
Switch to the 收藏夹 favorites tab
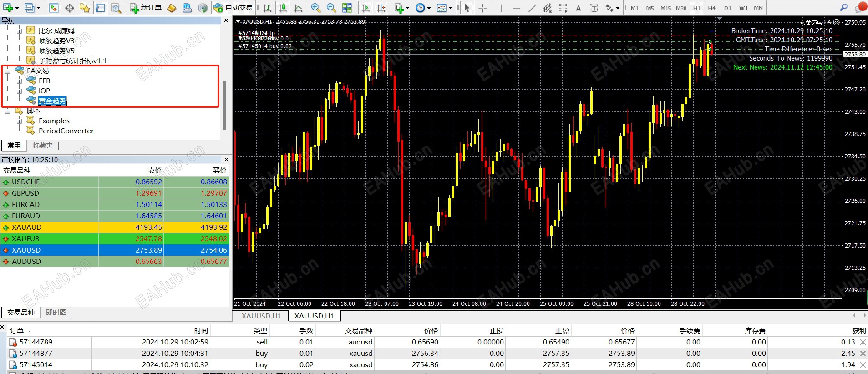[42, 146]
